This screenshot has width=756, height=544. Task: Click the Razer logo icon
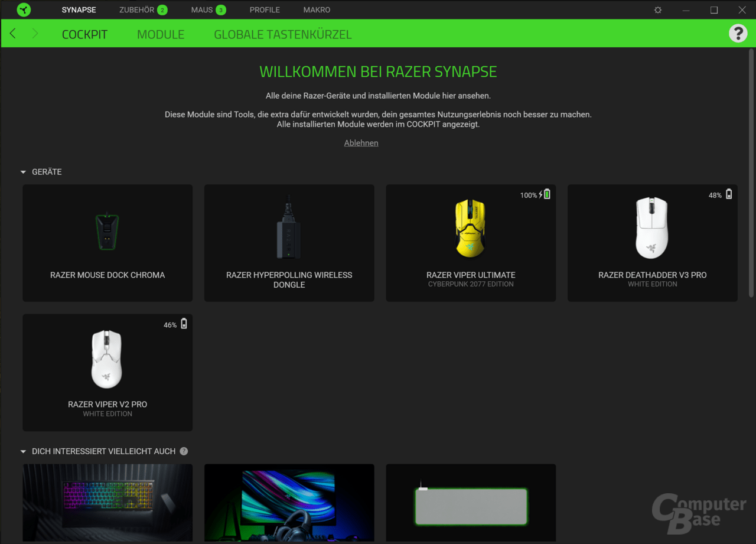[24, 9]
